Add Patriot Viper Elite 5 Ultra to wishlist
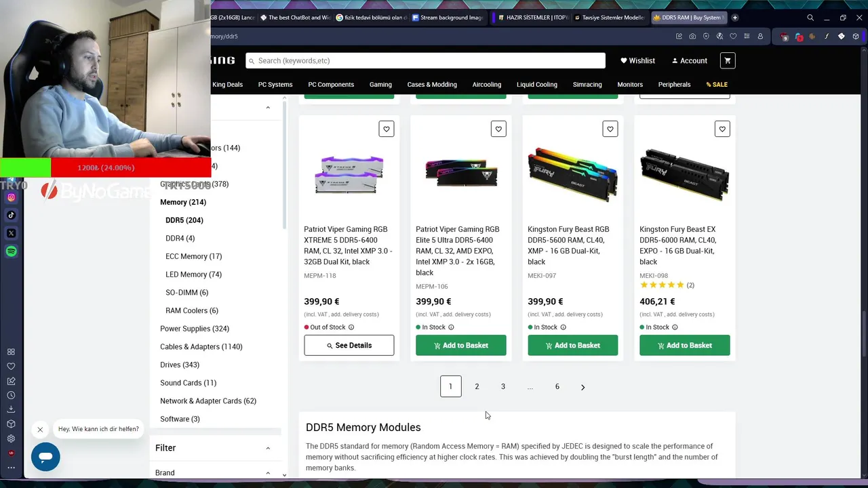Viewport: 868px width, 488px height. pyautogui.click(x=498, y=129)
